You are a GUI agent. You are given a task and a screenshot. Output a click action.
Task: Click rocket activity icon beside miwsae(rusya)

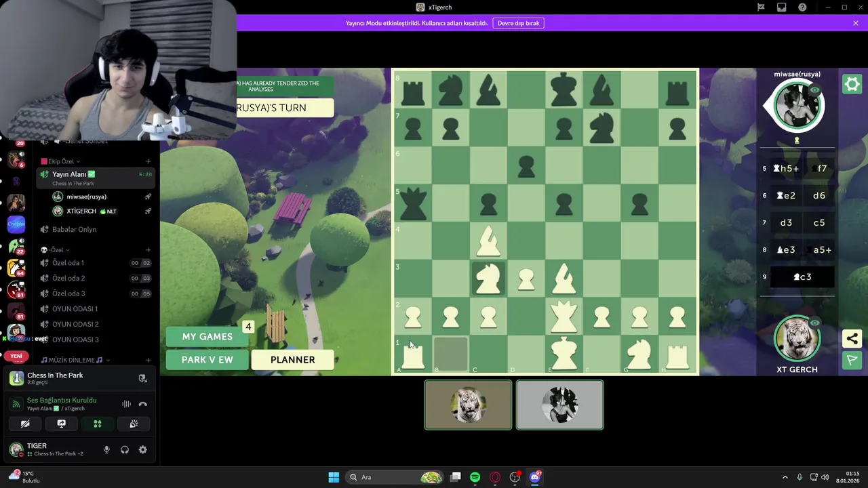(x=148, y=197)
